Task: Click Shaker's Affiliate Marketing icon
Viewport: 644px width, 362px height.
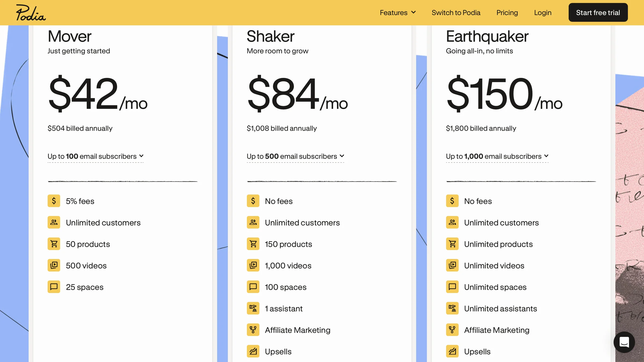Action: [x=253, y=330]
